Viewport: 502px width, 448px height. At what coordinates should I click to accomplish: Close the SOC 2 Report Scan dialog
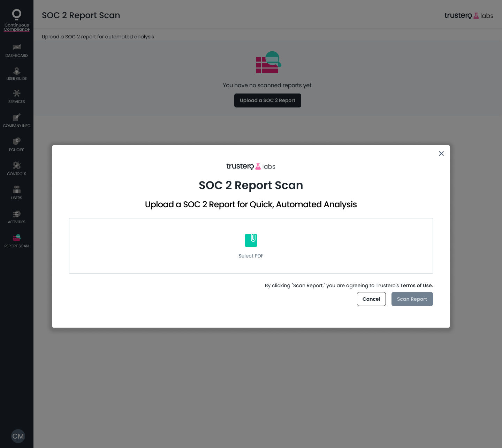pos(441,154)
